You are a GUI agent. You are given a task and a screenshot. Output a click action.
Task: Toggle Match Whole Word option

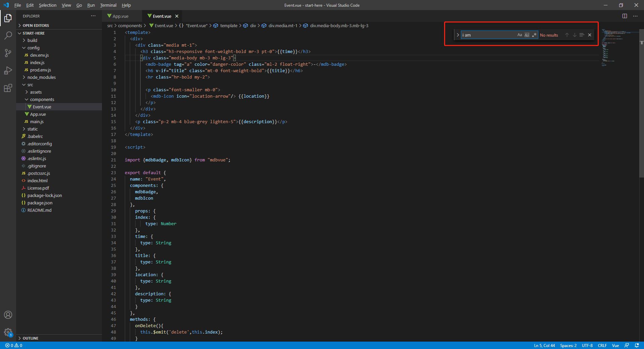click(527, 35)
